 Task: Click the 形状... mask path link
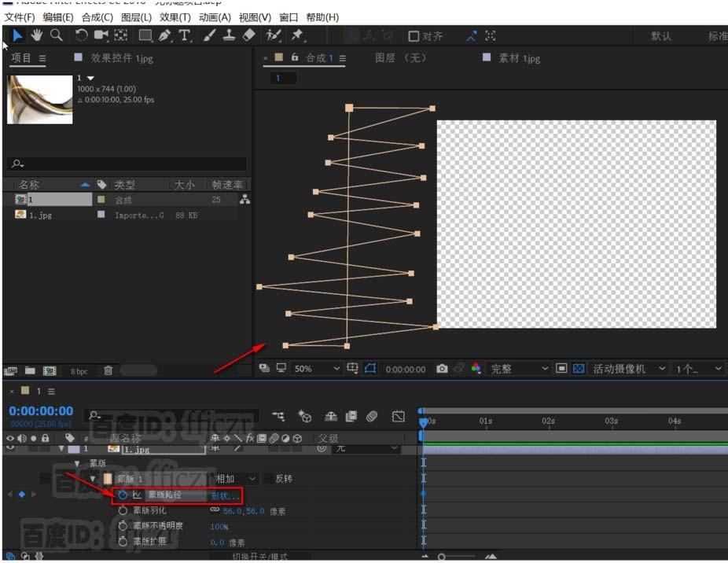tap(225, 495)
